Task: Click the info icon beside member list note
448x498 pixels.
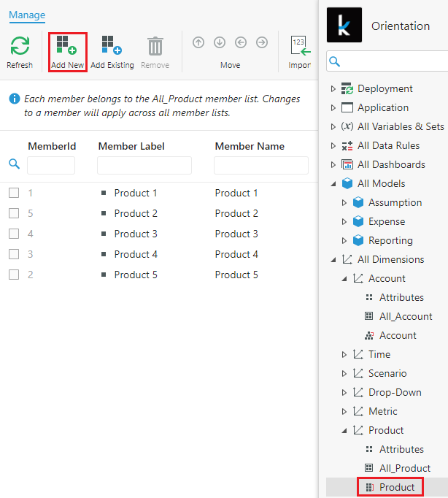Action: [x=15, y=99]
